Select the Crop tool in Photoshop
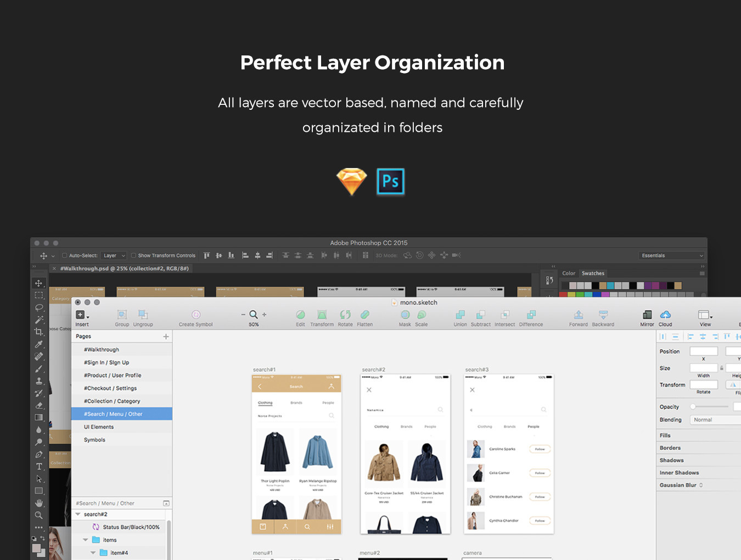The image size is (741, 560). click(x=39, y=332)
